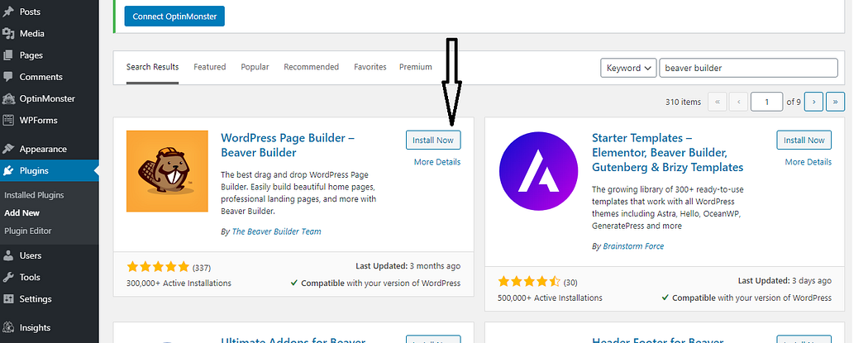868x343 pixels.
Task: Open the Tools menu label
Action: coord(30,277)
